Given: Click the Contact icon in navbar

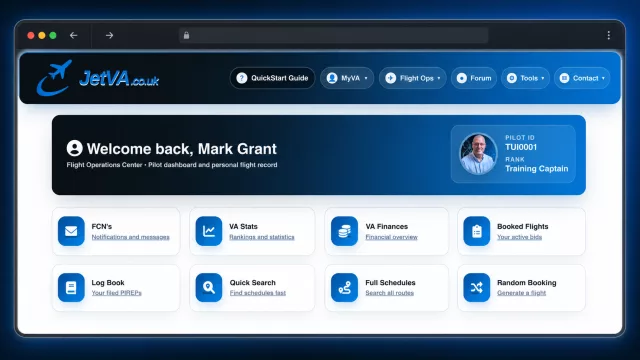Looking at the screenshot, I should click(x=564, y=78).
